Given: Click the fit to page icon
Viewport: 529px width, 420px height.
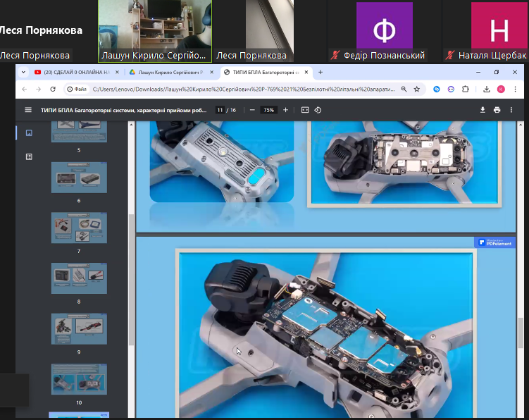Looking at the screenshot, I should click(305, 110).
